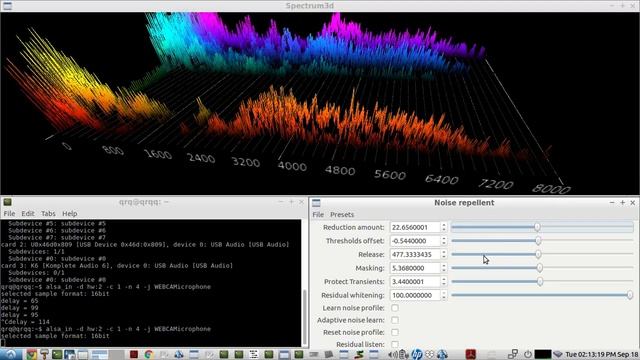Click the dark red square taskbar icon

coord(133,354)
